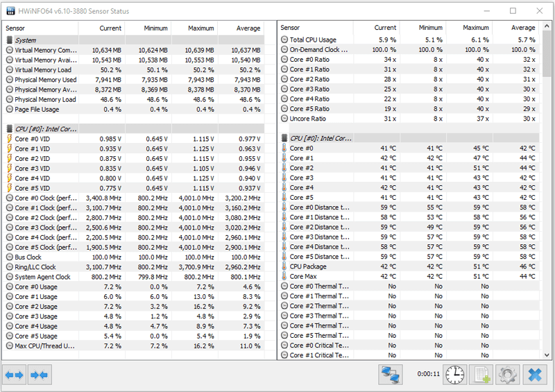This screenshot has height=392, width=555.
Task: Select the CPU [#0] group in left panel
Action: tap(45, 129)
